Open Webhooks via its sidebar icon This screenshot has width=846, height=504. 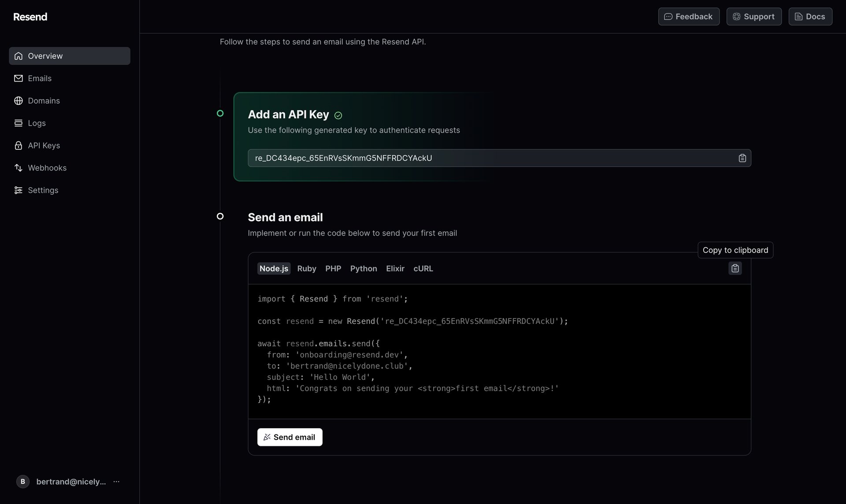18,168
